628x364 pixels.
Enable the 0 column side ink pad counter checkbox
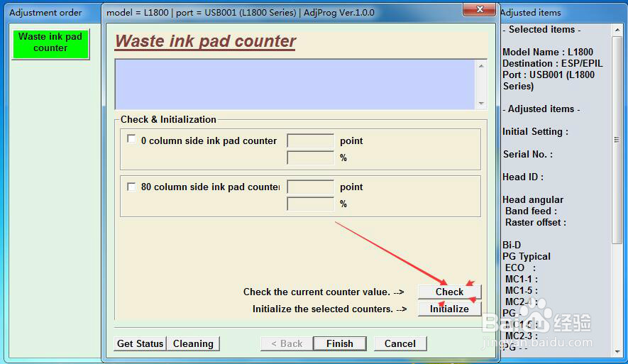coord(131,138)
